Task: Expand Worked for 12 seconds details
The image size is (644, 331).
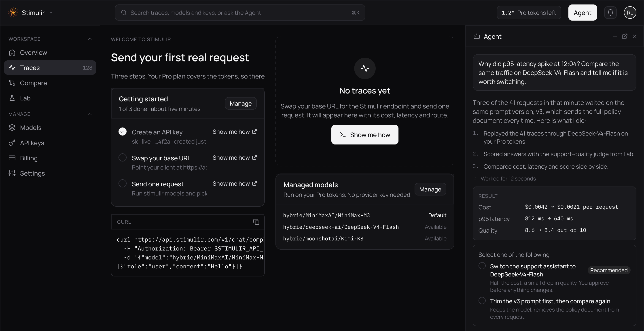Action: tap(505, 178)
